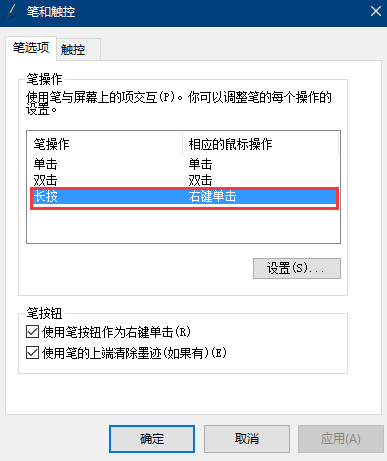
Task: Close the 笔和触控 dialog
Action: tap(376, 12)
